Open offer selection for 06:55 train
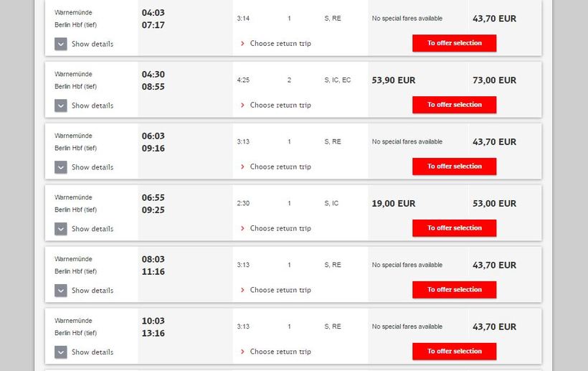588x371 pixels. (454, 228)
